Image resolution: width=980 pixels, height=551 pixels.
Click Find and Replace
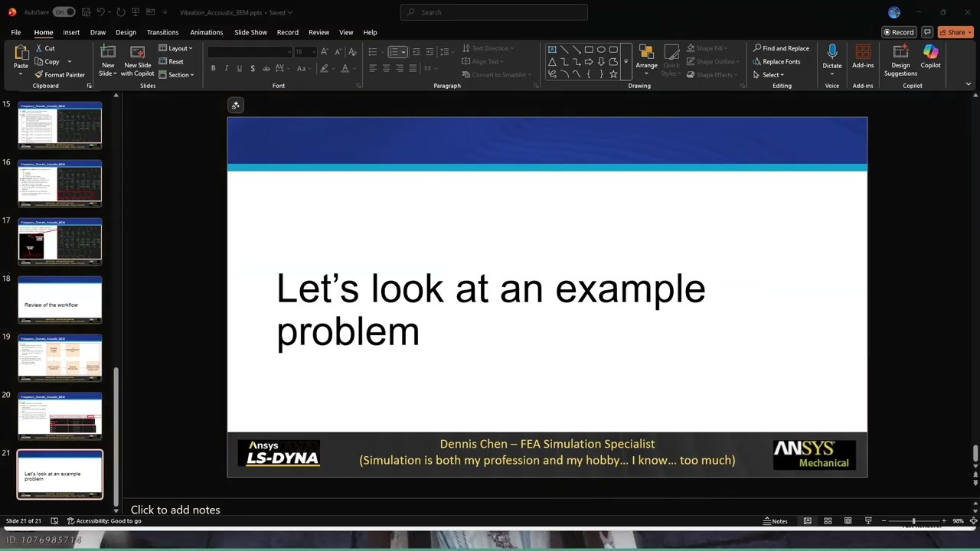pos(781,48)
